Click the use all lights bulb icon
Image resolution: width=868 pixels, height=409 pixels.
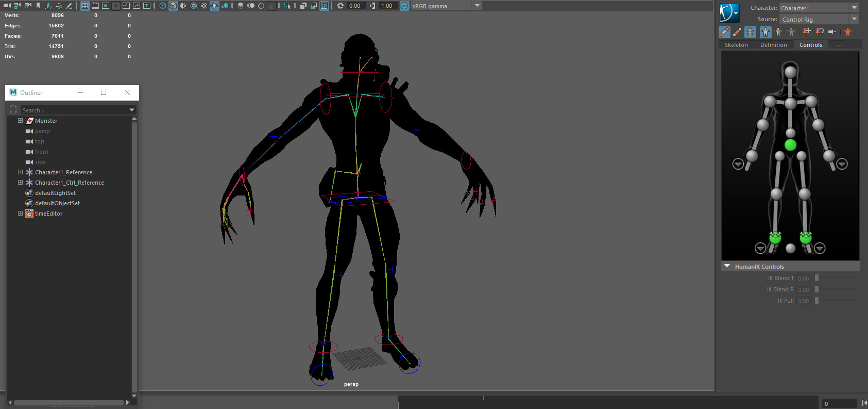click(214, 6)
